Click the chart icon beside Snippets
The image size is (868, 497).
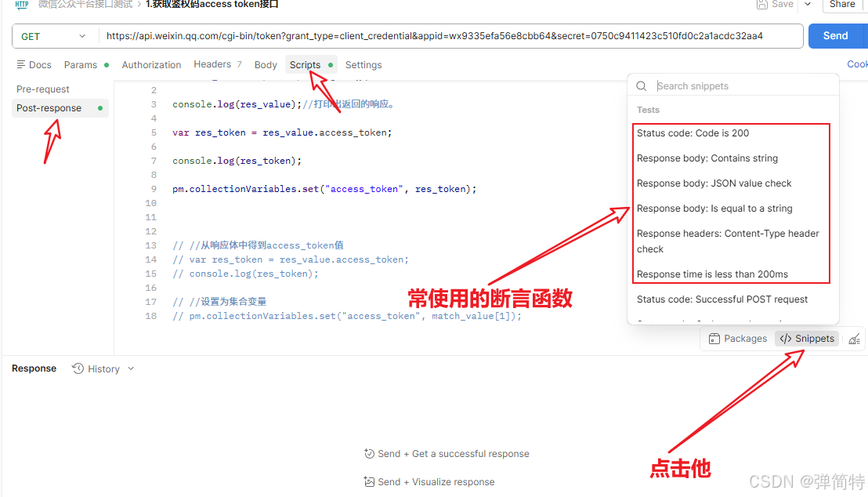[x=855, y=339]
